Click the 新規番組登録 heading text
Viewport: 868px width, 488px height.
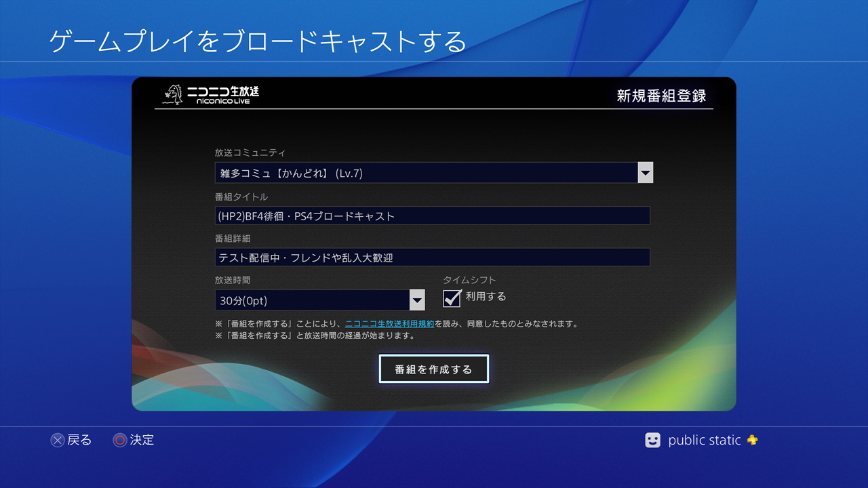[661, 96]
